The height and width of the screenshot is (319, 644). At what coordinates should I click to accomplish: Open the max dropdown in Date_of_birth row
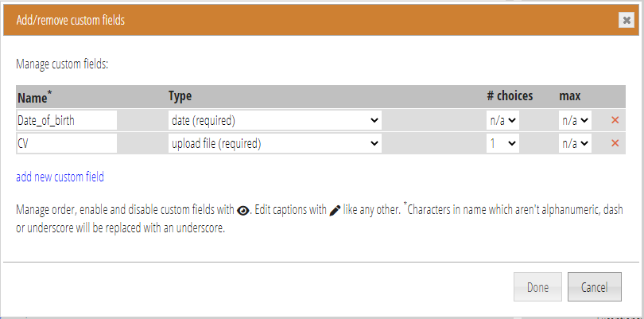pos(575,120)
